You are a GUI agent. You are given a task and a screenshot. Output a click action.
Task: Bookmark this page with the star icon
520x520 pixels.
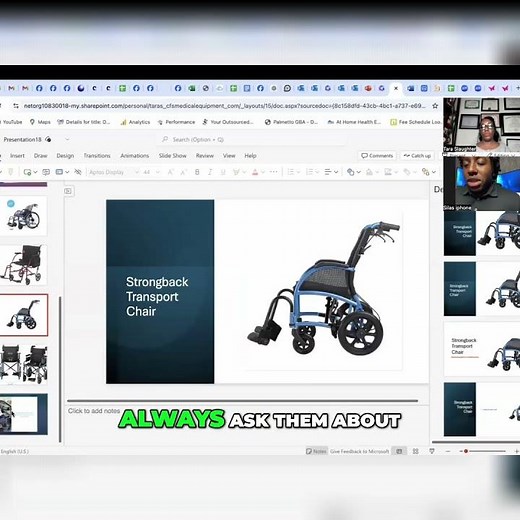435,106
